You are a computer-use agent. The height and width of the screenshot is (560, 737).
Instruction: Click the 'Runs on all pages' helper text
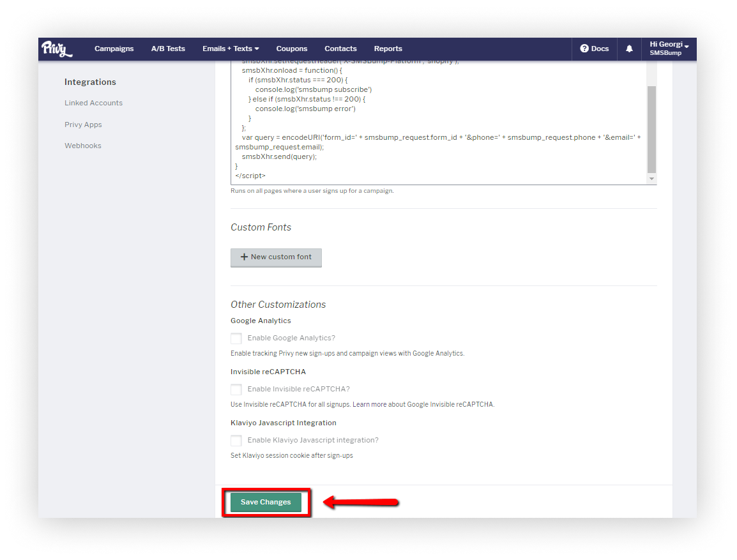coord(312,191)
